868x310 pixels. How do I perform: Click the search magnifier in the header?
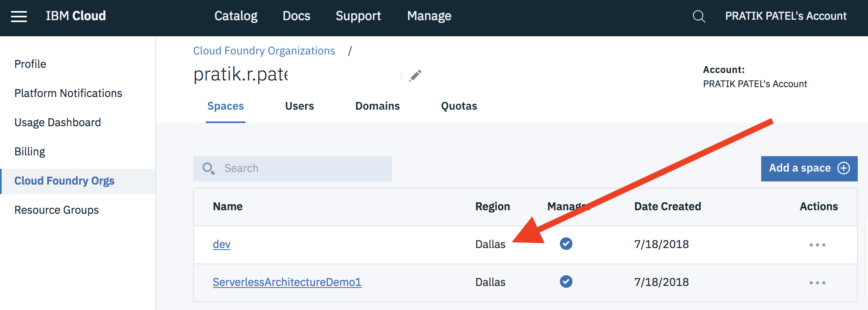(x=699, y=17)
